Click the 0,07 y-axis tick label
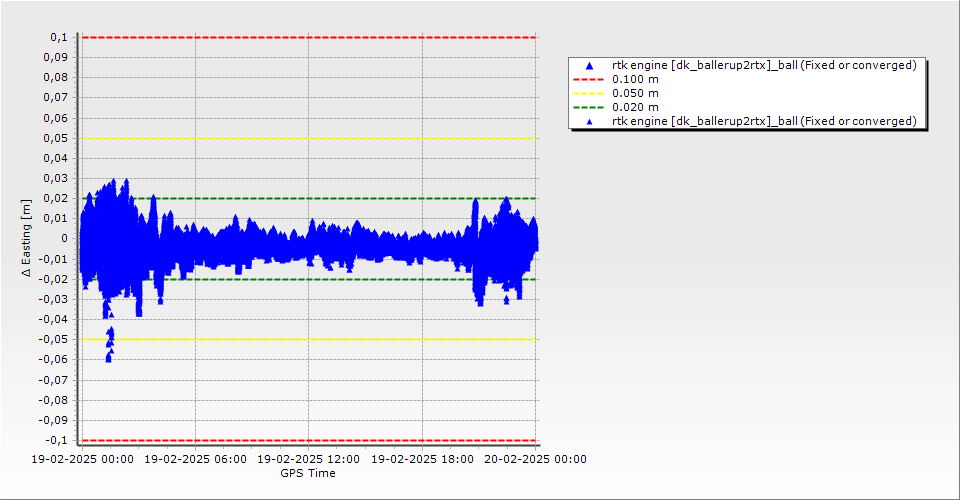 pyautogui.click(x=56, y=98)
